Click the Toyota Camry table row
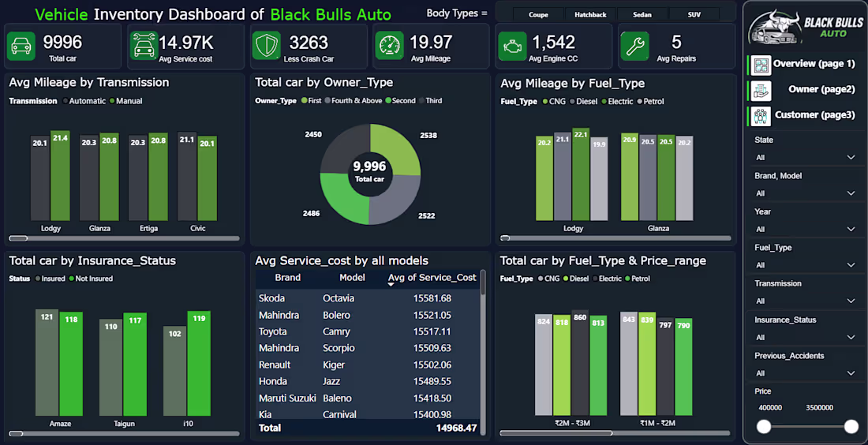This screenshot has height=445, width=868. 368,331
